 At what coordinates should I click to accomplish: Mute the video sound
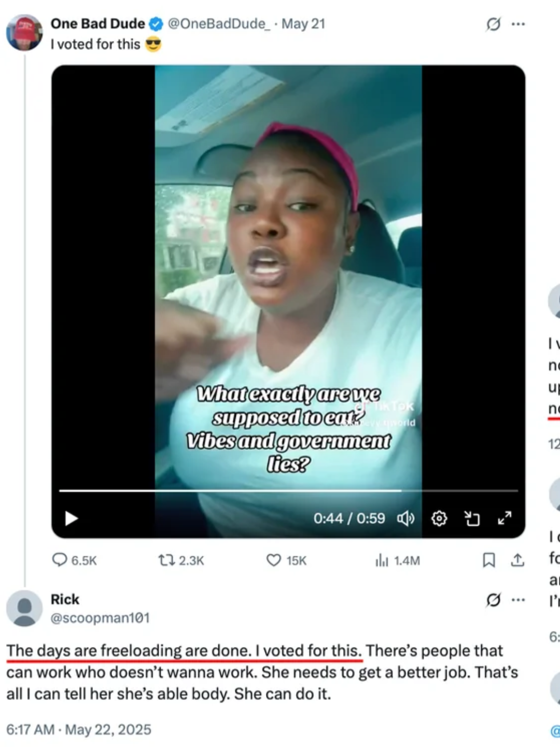pyautogui.click(x=405, y=518)
